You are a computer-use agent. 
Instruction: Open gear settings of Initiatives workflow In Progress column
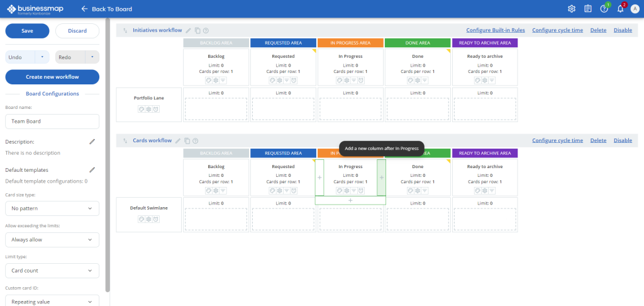(x=347, y=81)
